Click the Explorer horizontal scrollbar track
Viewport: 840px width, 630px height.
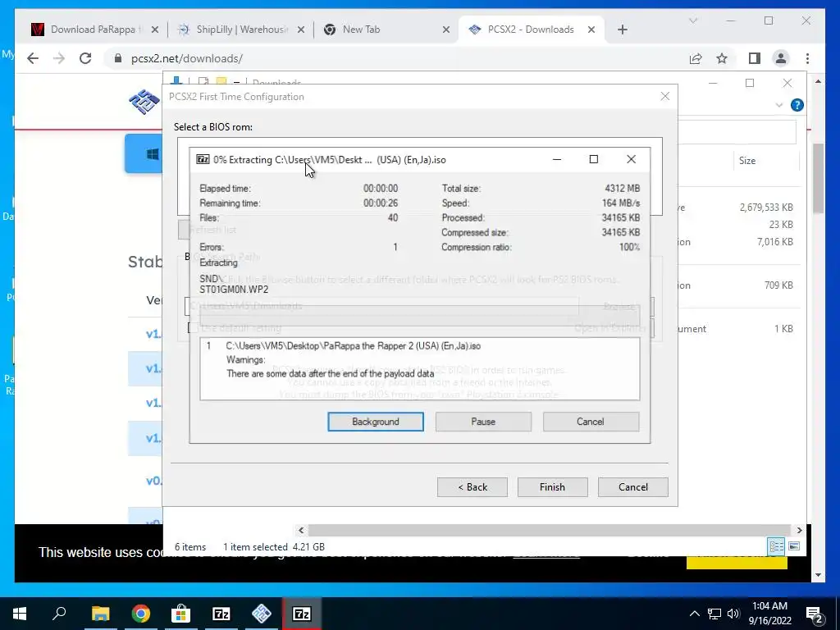[x=550, y=531]
